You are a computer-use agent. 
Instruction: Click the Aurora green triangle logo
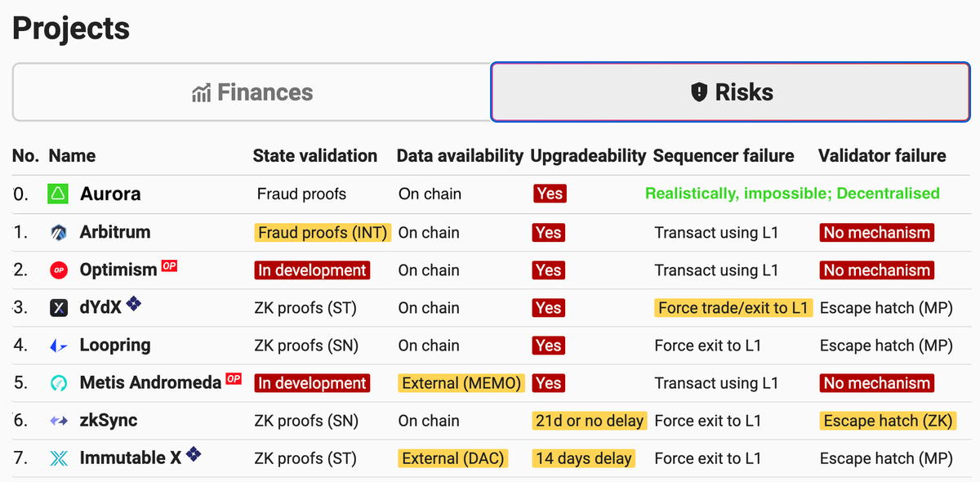tap(59, 194)
